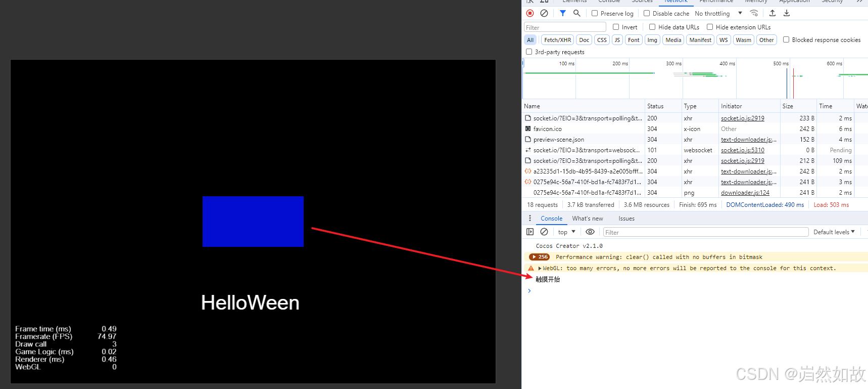This screenshot has width=868, height=389.
Task: Sort requests by Name column
Action: pos(584,106)
